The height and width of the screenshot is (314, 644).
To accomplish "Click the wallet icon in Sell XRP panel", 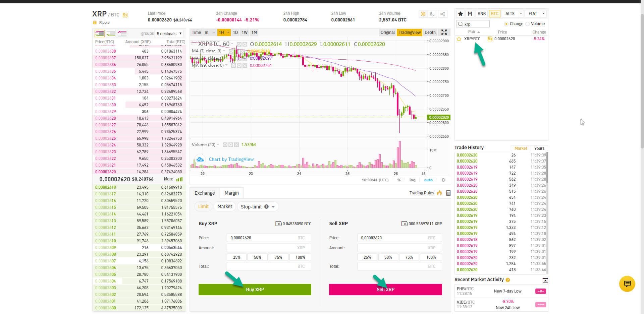I will point(405,224).
